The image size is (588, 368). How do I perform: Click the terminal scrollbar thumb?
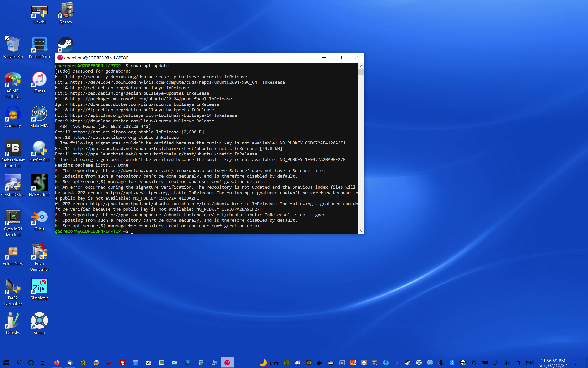click(x=361, y=72)
